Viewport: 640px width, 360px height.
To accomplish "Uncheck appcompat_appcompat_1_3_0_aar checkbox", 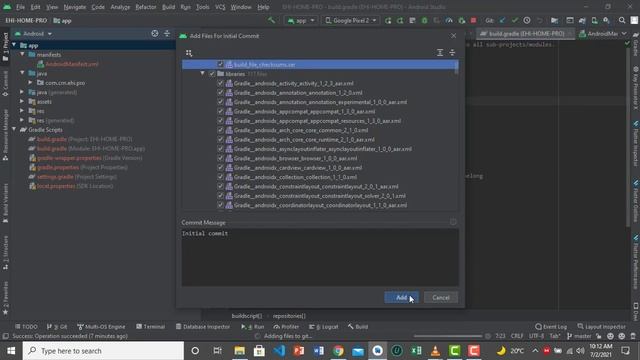I will (220, 111).
